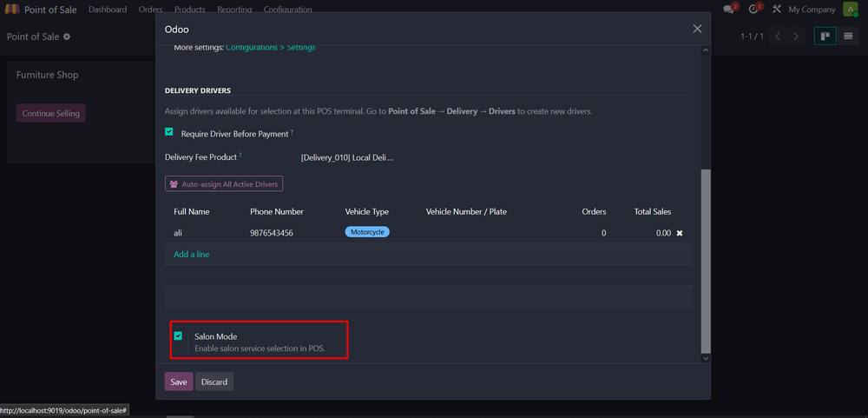Click the Point of Sale breadcrumb title
The image size is (868, 418).
[33, 36]
